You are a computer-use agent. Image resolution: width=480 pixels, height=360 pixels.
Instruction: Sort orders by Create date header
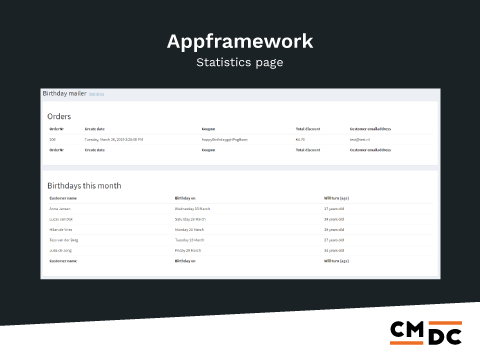tap(95, 129)
